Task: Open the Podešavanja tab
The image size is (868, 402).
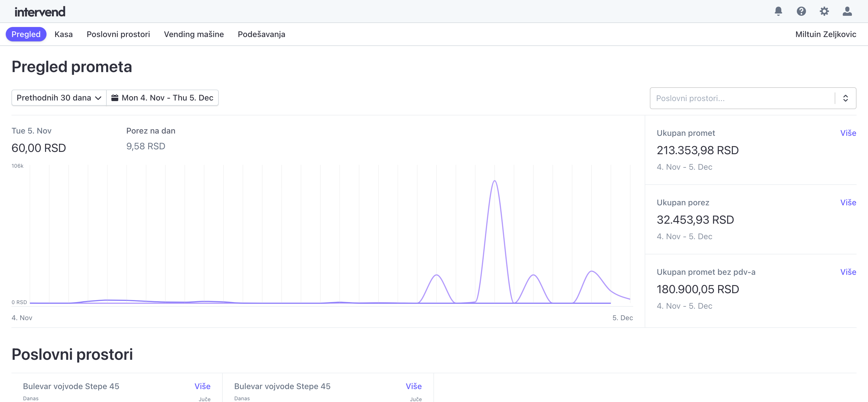Action: tap(261, 34)
